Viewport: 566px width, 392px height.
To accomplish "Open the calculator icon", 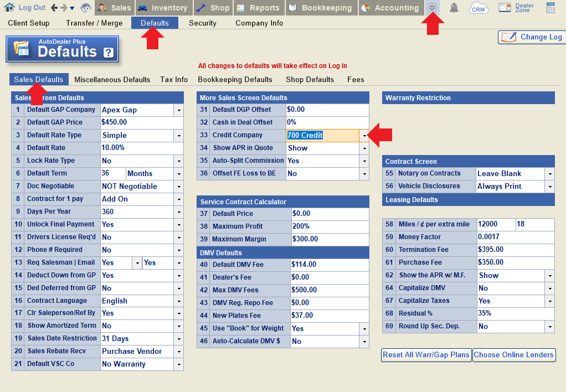I will [x=550, y=8].
